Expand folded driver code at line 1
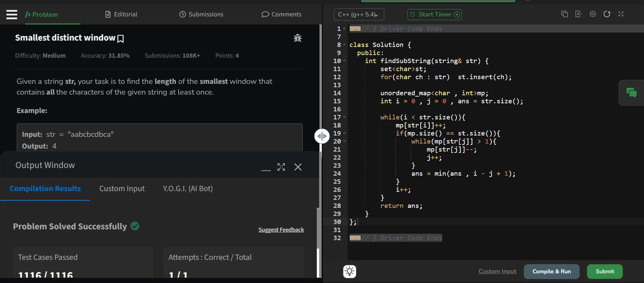 [x=344, y=29]
